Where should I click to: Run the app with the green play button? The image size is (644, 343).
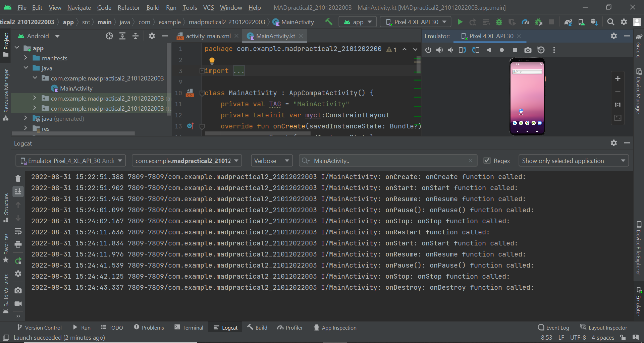pos(460,22)
